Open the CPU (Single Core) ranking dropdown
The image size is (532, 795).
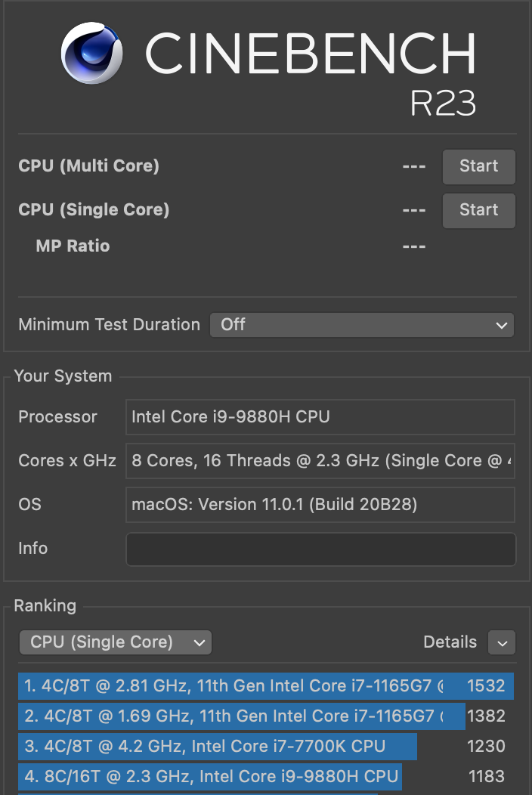click(115, 642)
